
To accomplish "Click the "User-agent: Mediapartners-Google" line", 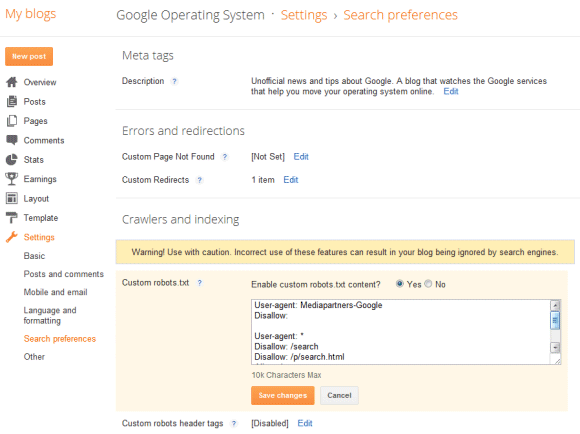I will (318, 305).
